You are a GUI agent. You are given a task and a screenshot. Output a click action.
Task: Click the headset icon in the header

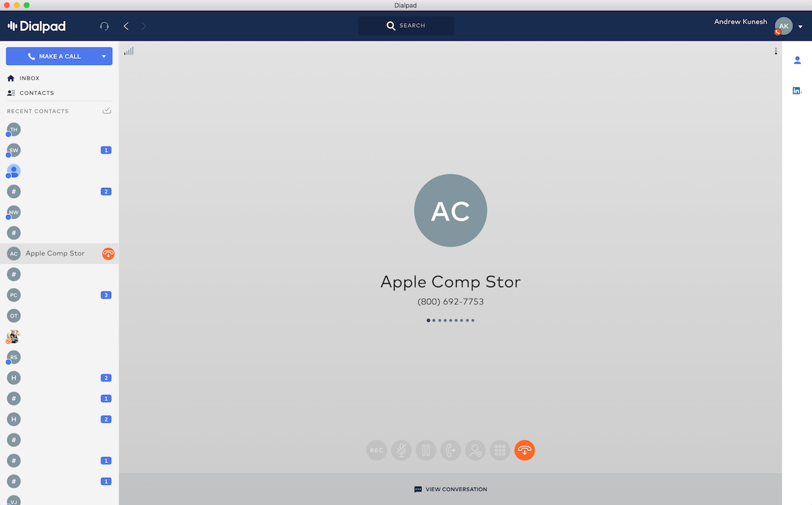point(104,26)
